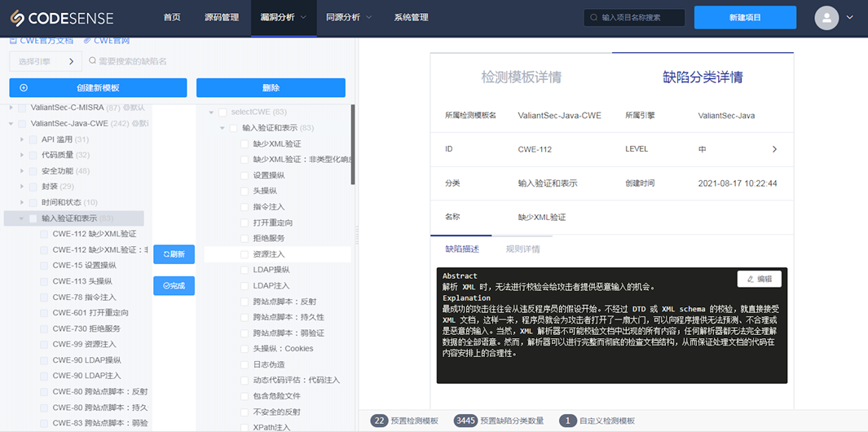
Task: Check the XPath注入 checkbox
Action: click(245, 428)
